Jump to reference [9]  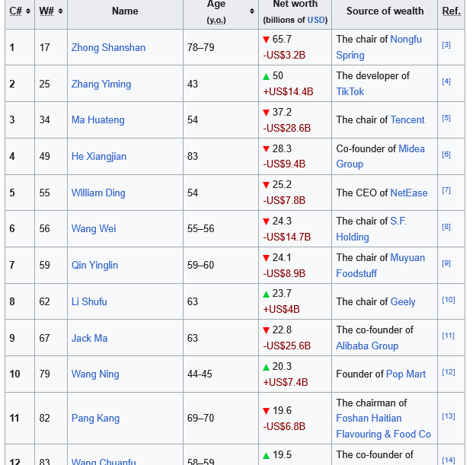pos(446,263)
